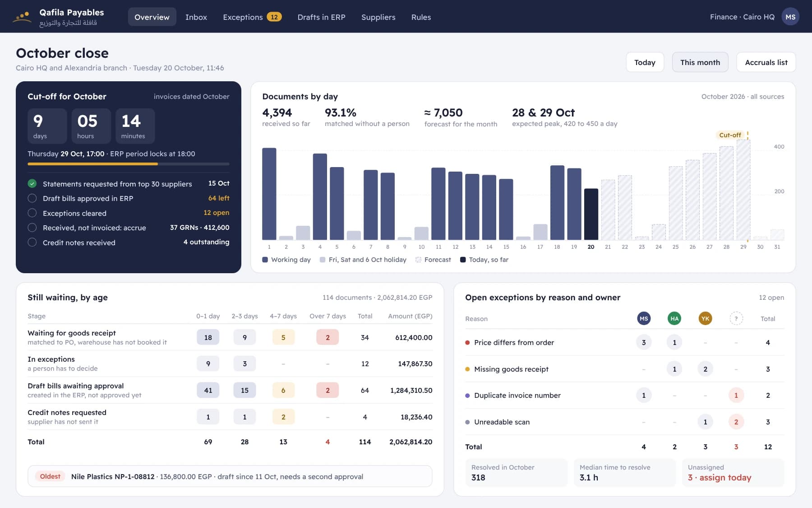The image size is (812, 508).
Task: Click the 64 left status text
Action: 219,198
